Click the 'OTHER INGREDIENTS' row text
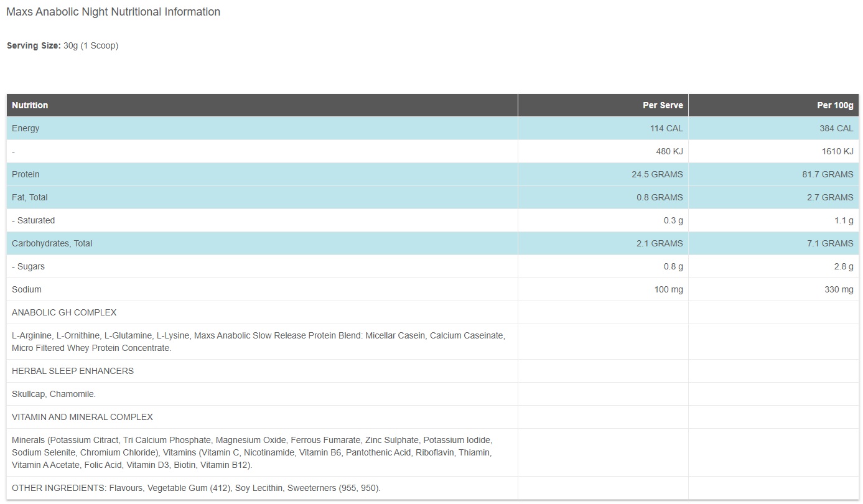 196,488
